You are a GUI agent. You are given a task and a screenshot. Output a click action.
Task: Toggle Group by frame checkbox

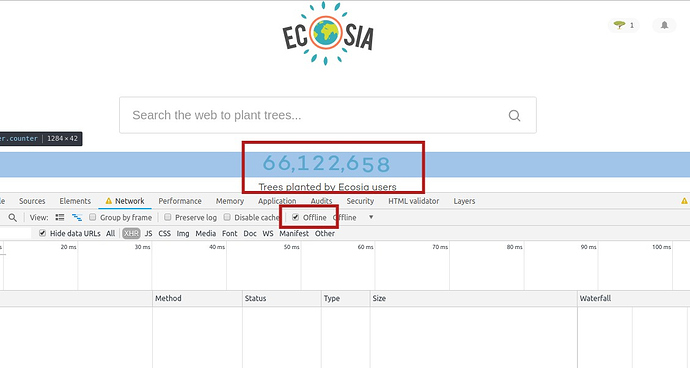click(x=92, y=217)
